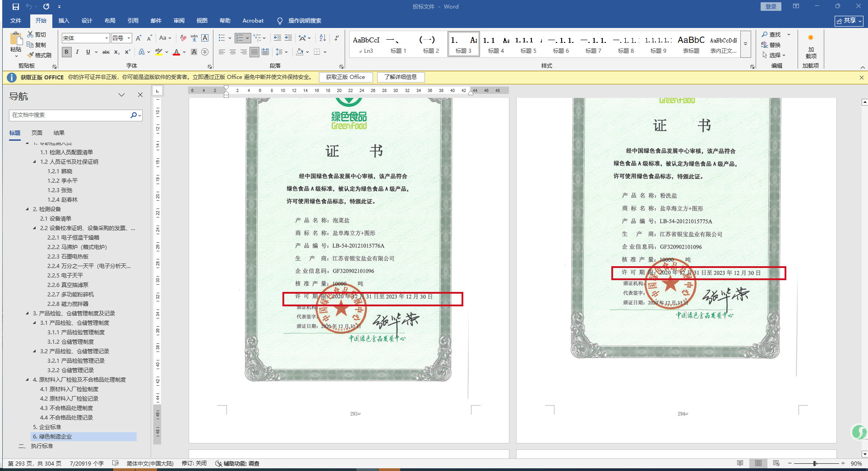This screenshot has height=471, width=868.
Task: Apply character shading icon
Action: coord(194,52)
